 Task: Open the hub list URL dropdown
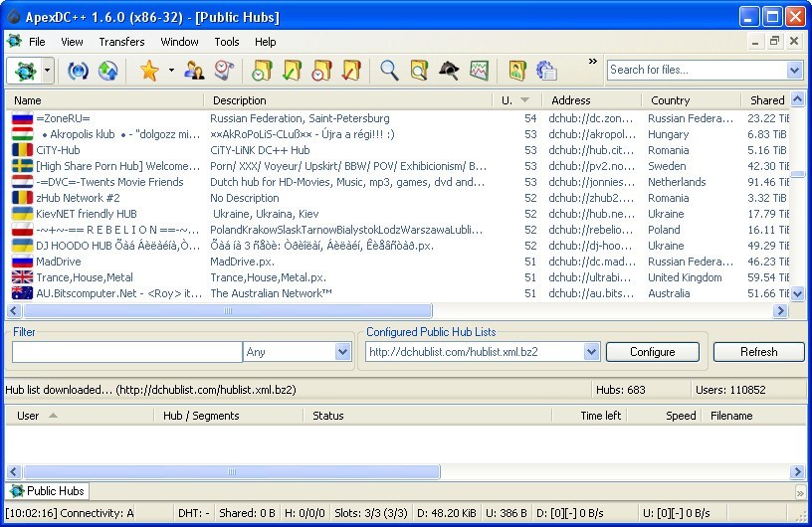pyautogui.click(x=591, y=352)
